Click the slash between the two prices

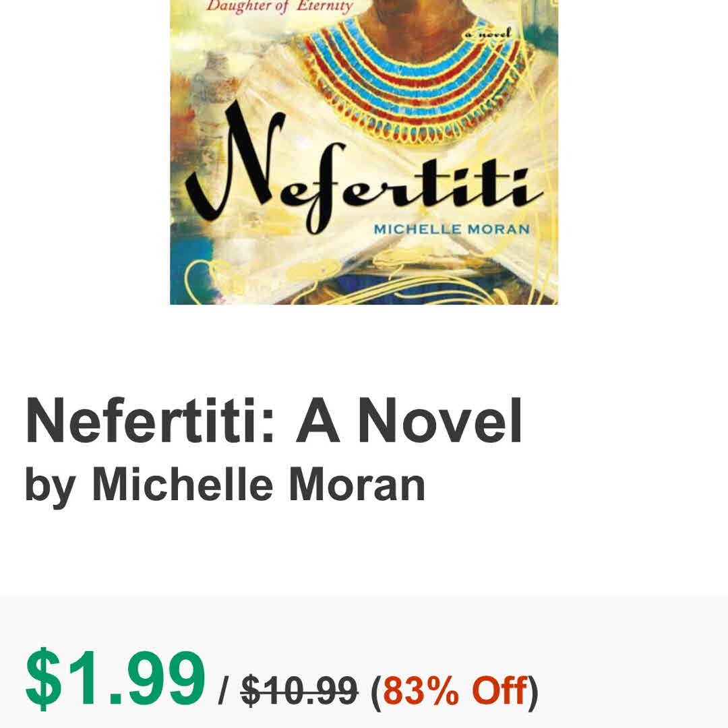point(223,691)
